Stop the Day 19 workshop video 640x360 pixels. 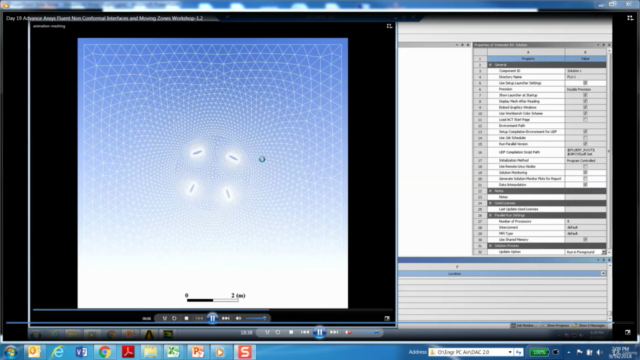coord(291,333)
